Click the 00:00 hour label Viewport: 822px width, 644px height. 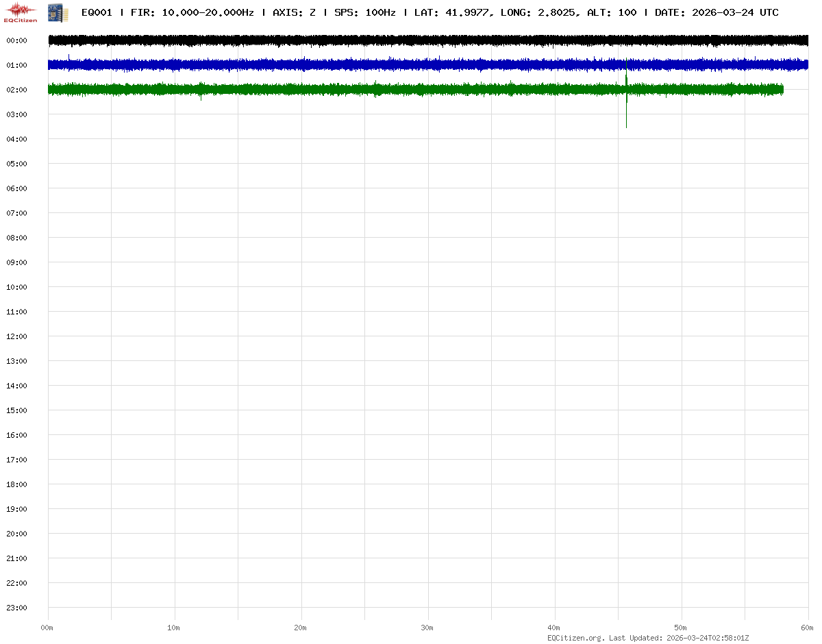[16, 40]
